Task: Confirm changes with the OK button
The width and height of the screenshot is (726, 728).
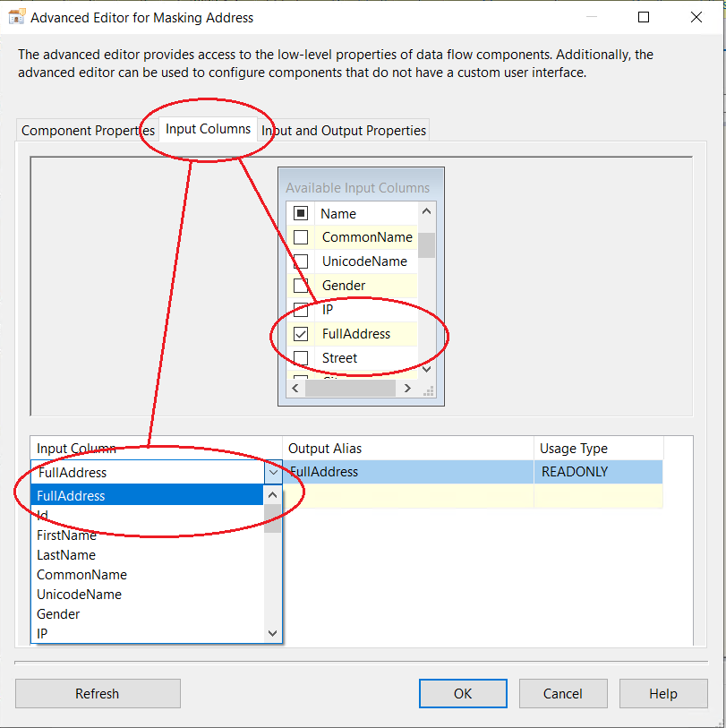Action: point(463,693)
